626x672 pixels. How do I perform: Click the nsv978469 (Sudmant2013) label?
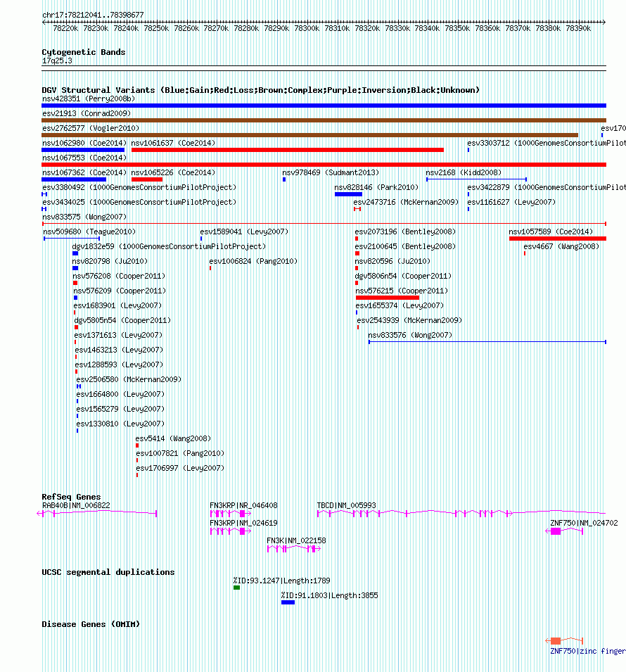click(331, 172)
